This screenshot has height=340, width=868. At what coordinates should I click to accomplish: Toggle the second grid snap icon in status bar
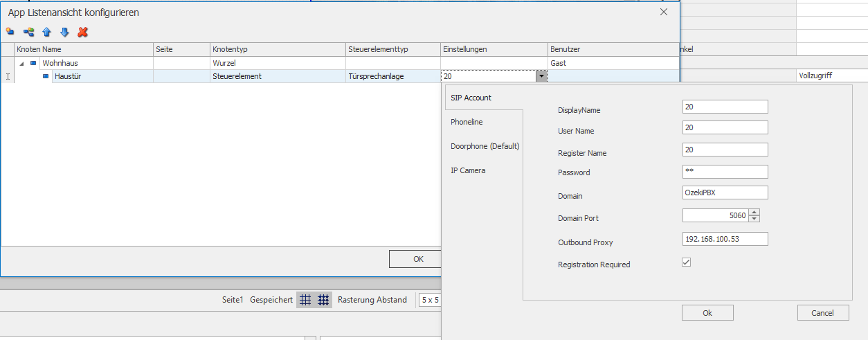click(323, 300)
